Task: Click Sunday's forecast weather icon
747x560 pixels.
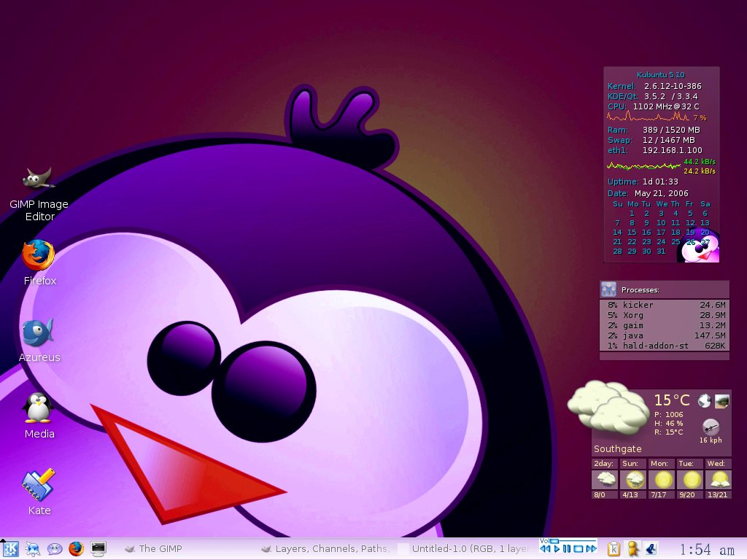Action: pos(633,480)
